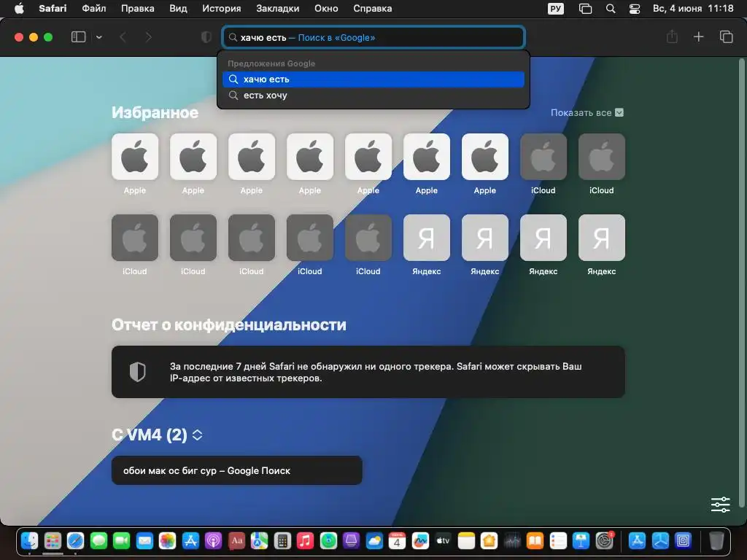Open Music from the Dock

[x=306, y=541]
